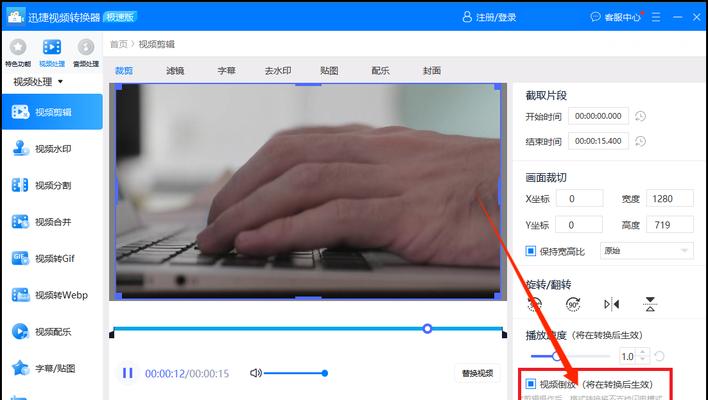Click the 视频配乐 music icon
708x400 pixels.
(20, 331)
